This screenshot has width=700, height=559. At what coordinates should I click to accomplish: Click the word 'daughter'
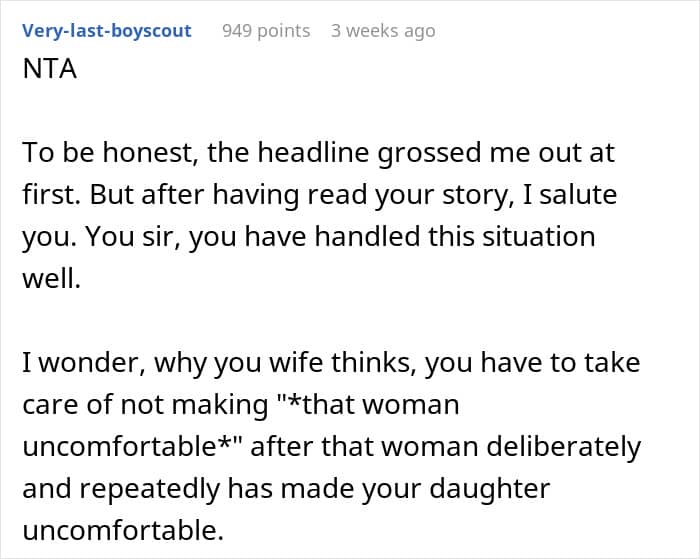click(x=490, y=489)
